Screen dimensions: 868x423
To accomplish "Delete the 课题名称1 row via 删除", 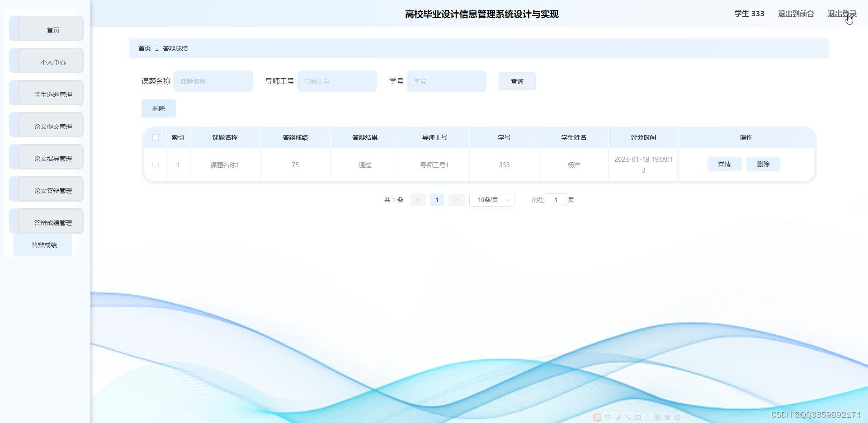I will 764,164.
